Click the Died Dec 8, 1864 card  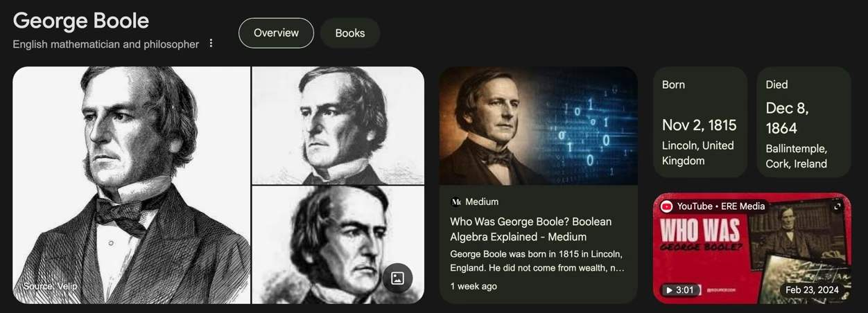tap(804, 123)
